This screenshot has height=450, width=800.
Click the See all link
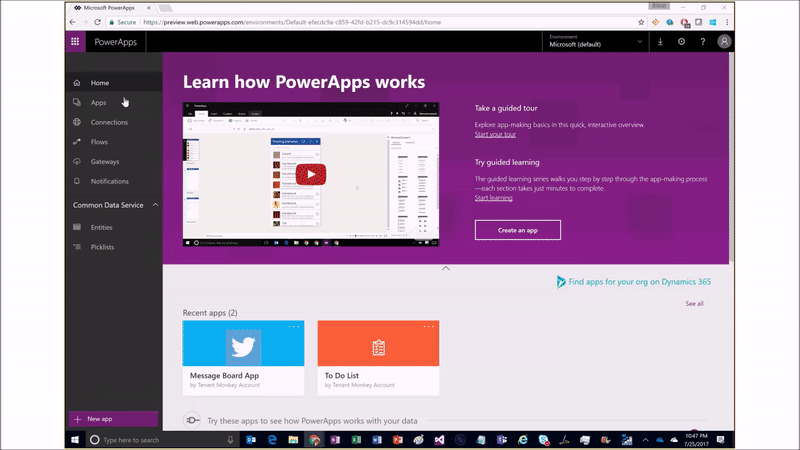694,303
